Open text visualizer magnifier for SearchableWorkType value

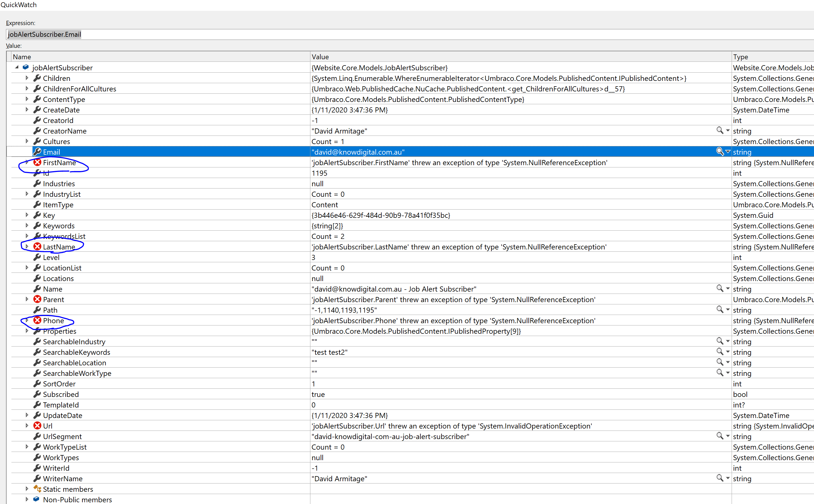tap(720, 373)
